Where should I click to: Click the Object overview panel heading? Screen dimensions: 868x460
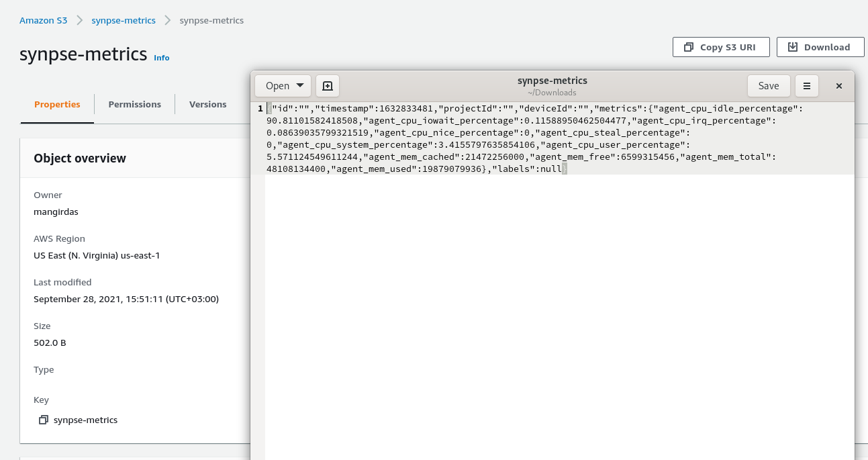pos(80,158)
